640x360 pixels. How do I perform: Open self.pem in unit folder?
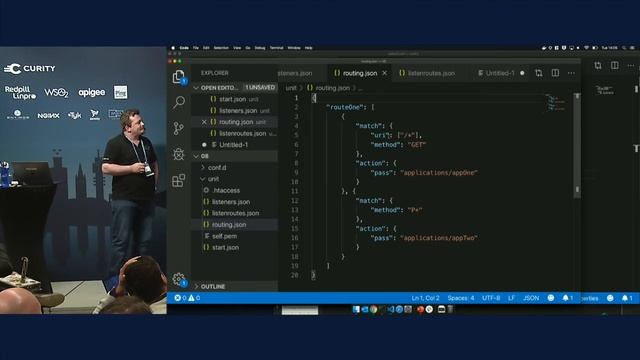click(x=235, y=236)
